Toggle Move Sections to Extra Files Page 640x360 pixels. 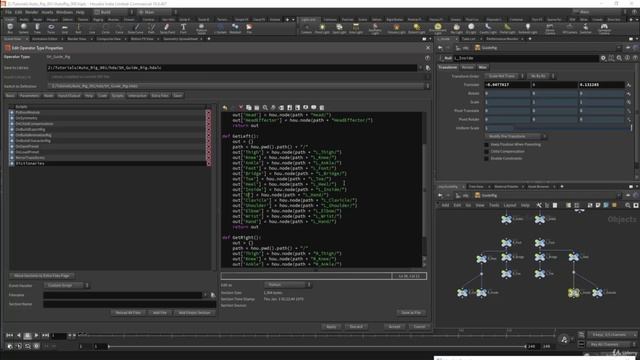click(x=41, y=276)
